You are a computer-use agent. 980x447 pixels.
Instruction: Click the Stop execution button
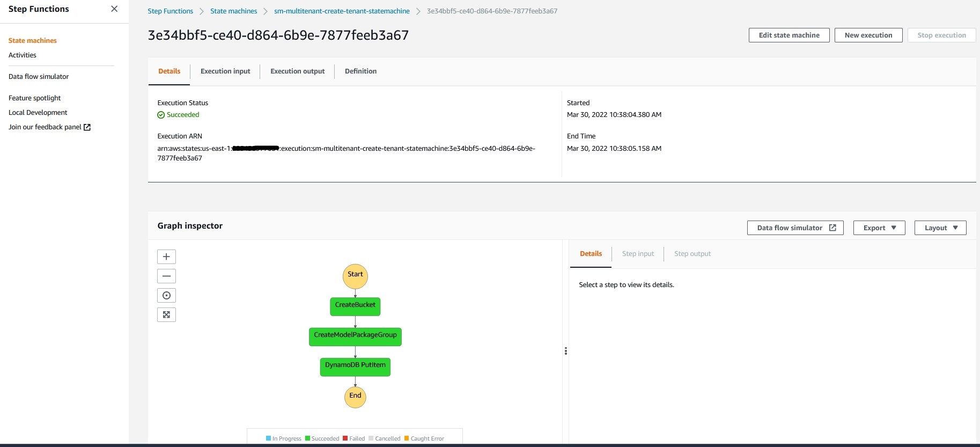click(x=941, y=35)
